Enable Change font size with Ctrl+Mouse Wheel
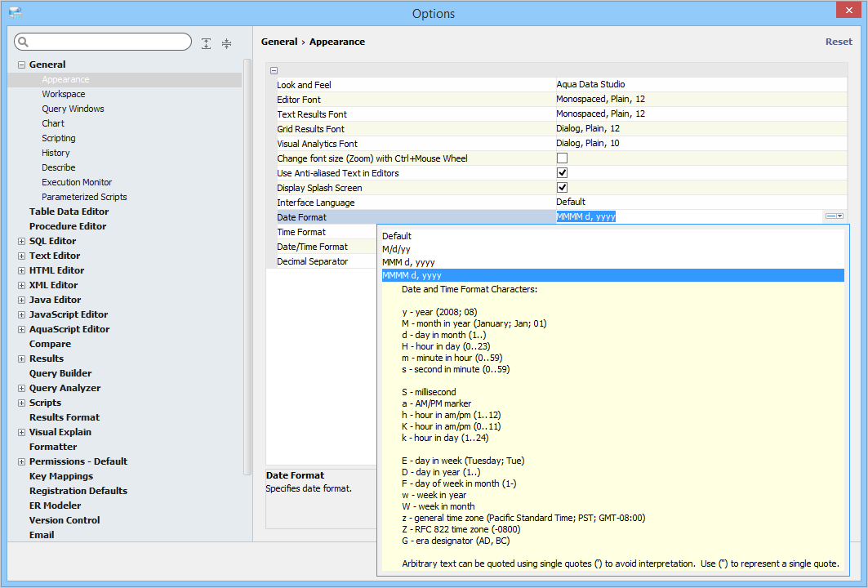Image resolution: width=868 pixels, height=588 pixels. [x=562, y=158]
